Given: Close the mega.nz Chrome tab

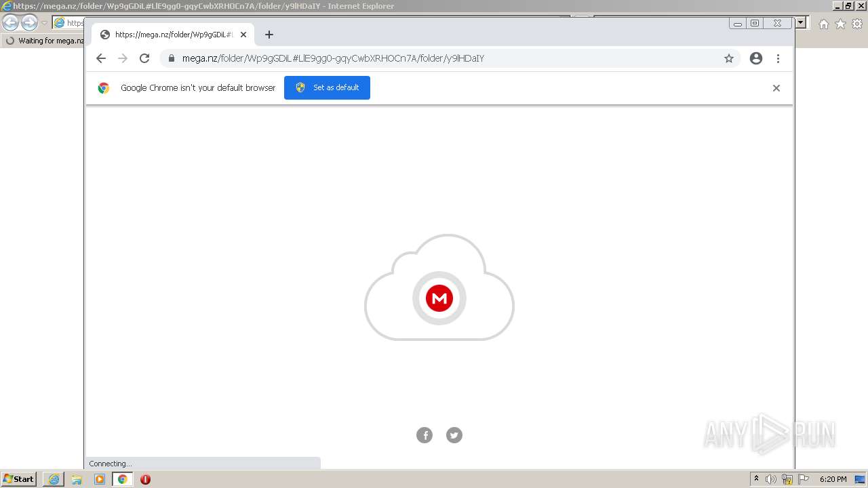Looking at the screenshot, I should 243,35.
